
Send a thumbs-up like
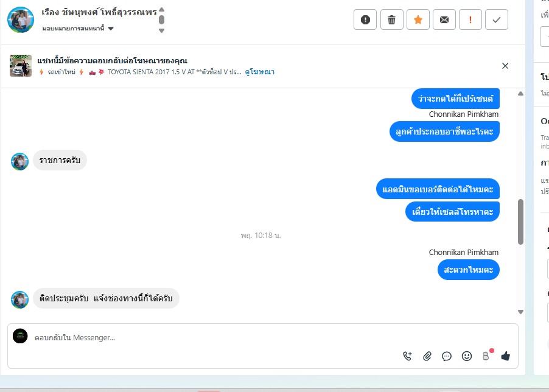point(505,356)
